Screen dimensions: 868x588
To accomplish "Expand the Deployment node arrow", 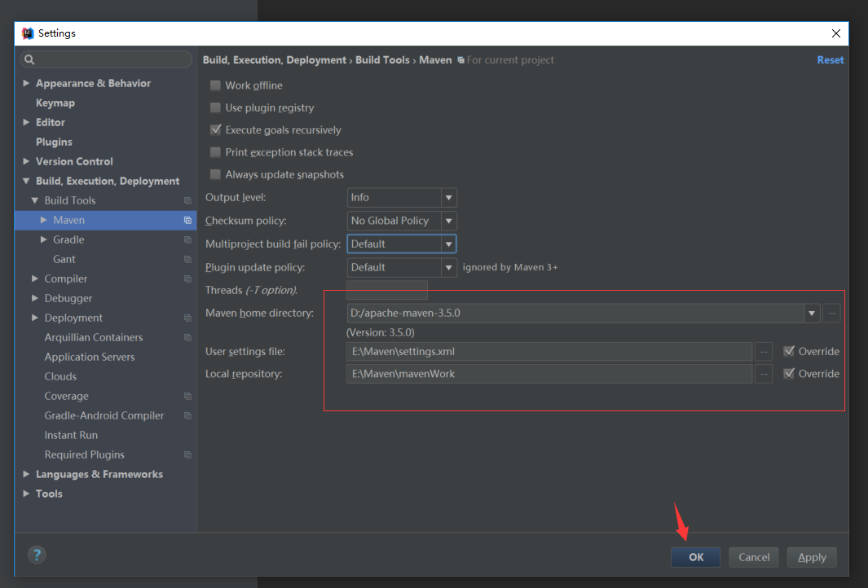I will pyautogui.click(x=35, y=318).
